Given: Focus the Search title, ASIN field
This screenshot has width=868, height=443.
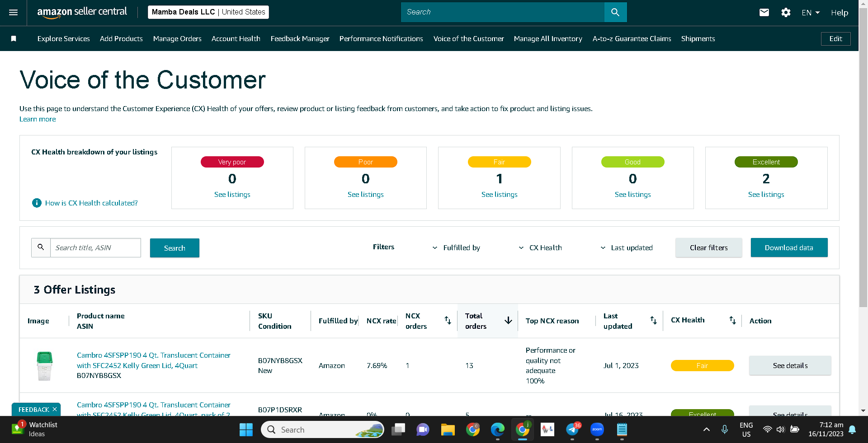Looking at the screenshot, I should 95,247.
